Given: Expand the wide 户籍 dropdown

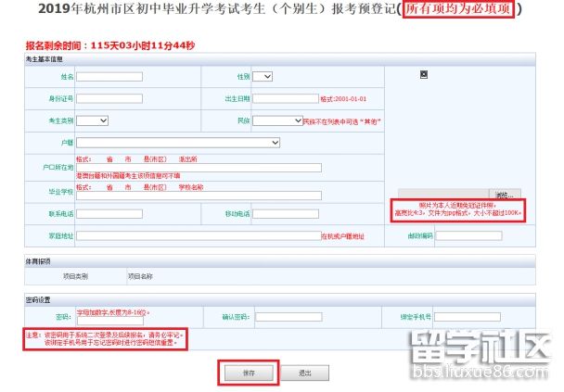Looking at the screenshot, I should pyautogui.click(x=178, y=143).
